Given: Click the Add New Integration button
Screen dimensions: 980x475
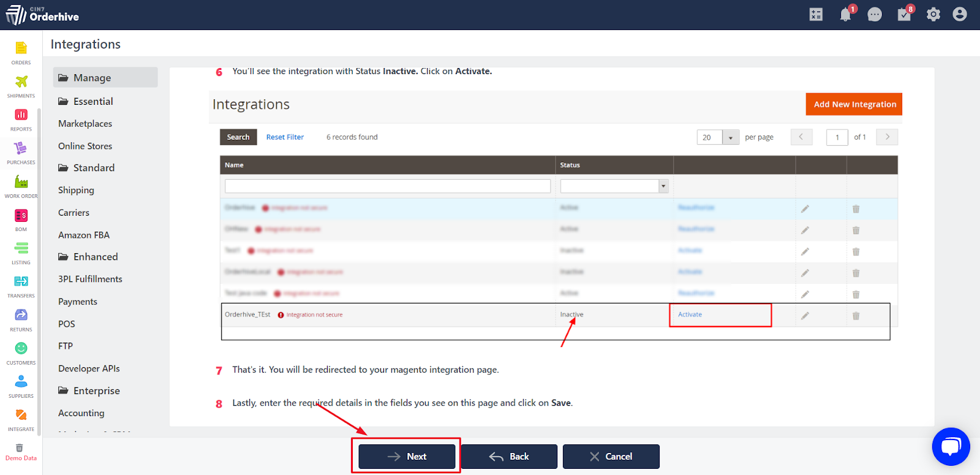Looking at the screenshot, I should (854, 104).
